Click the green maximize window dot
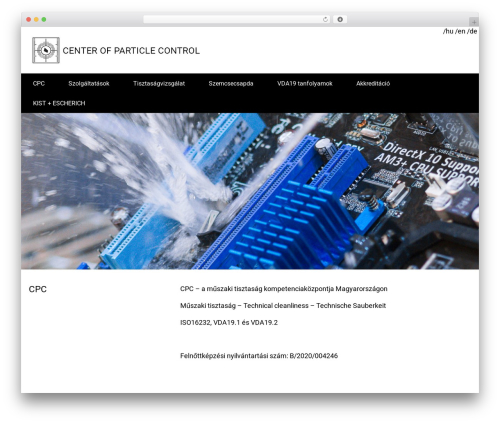This screenshot has width=500, height=423. pos(44,20)
